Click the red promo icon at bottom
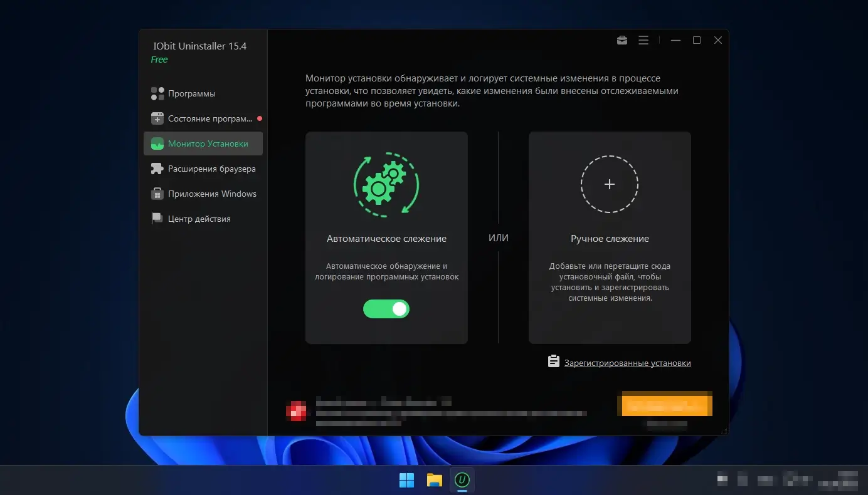 296,410
